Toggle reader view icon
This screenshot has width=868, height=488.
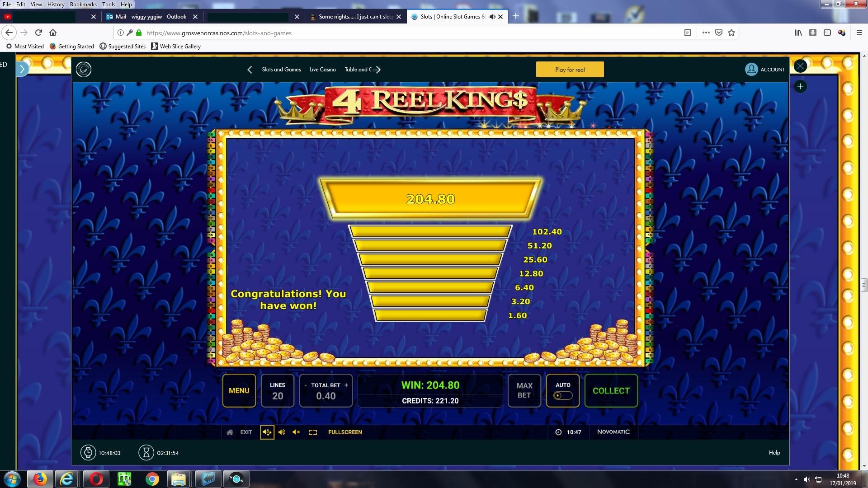click(687, 33)
